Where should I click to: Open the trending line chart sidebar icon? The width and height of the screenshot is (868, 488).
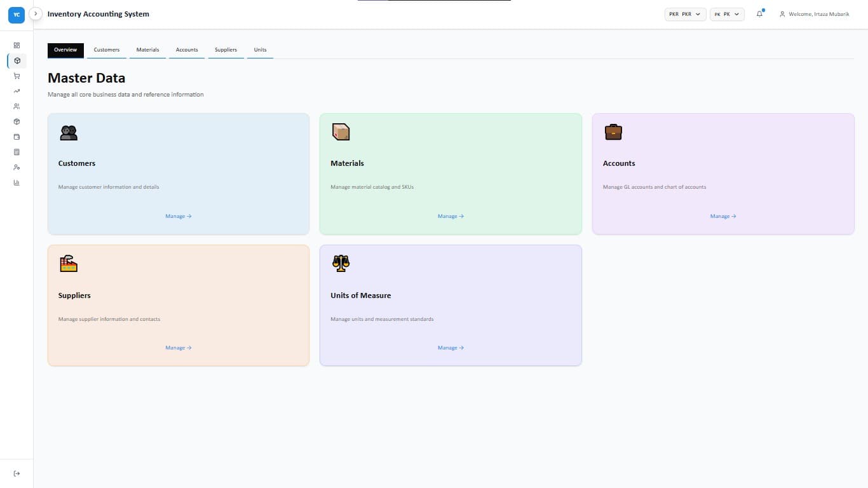[x=17, y=91]
